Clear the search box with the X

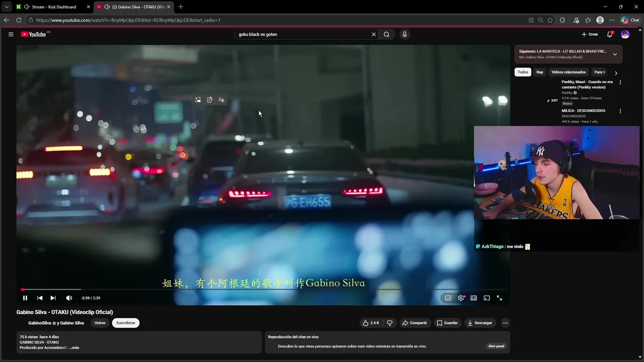pos(374,34)
